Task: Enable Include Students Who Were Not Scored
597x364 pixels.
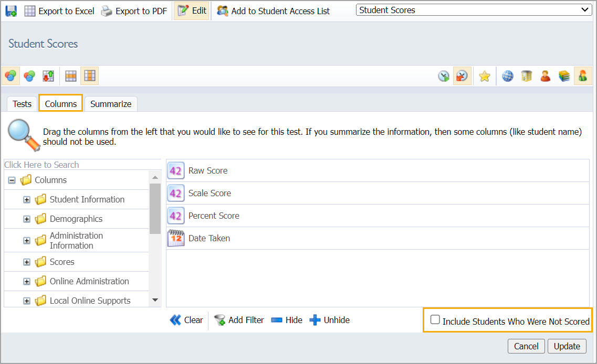Action: [x=435, y=320]
